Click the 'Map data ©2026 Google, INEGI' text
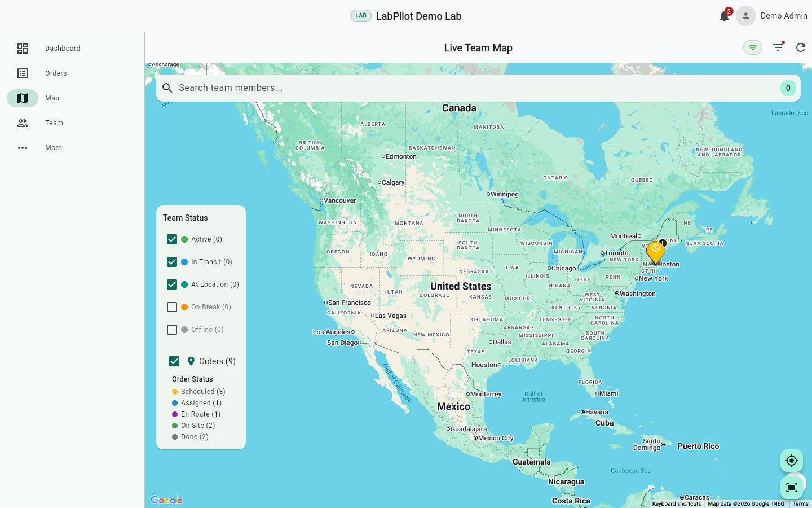812x508 pixels. click(x=747, y=504)
